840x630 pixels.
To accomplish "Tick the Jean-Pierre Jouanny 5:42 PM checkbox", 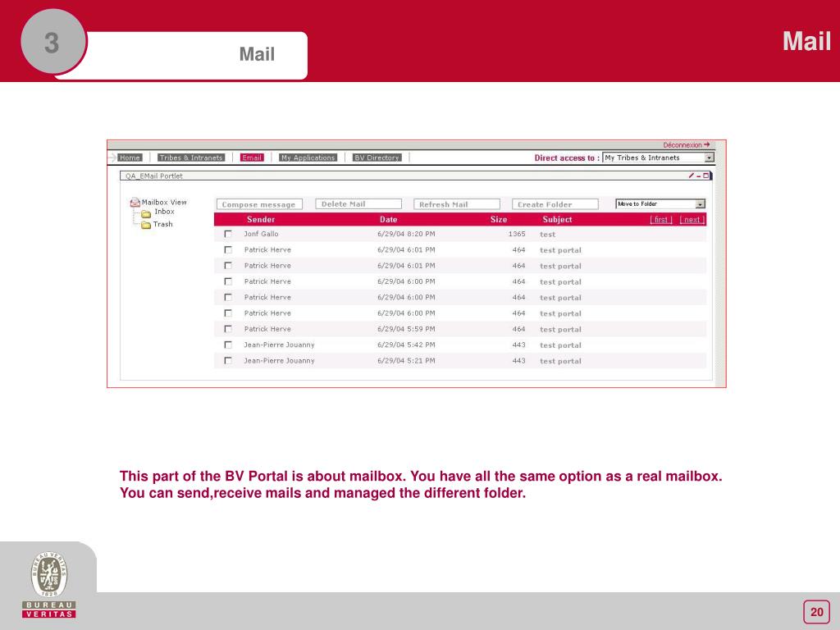I will coord(228,345).
